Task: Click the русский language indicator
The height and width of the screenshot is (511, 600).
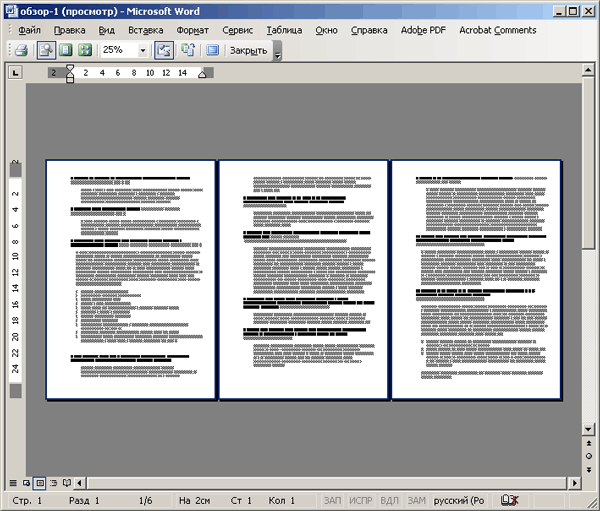Action: [459, 500]
